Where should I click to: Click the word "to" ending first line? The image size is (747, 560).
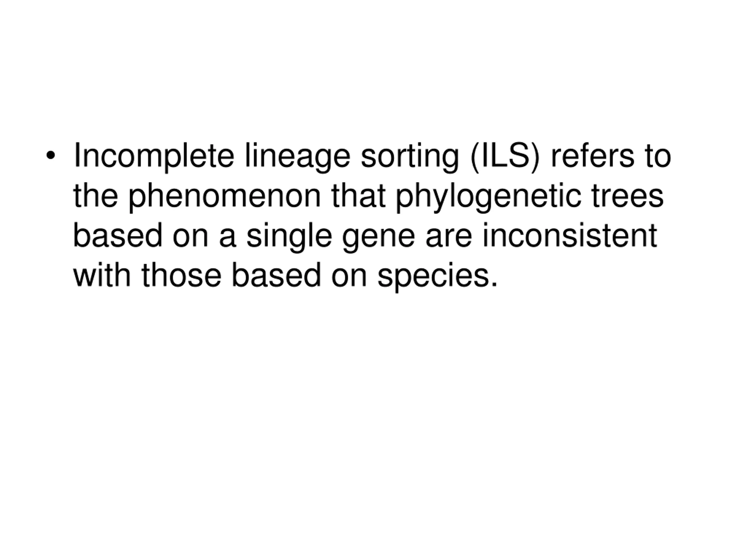(657, 156)
